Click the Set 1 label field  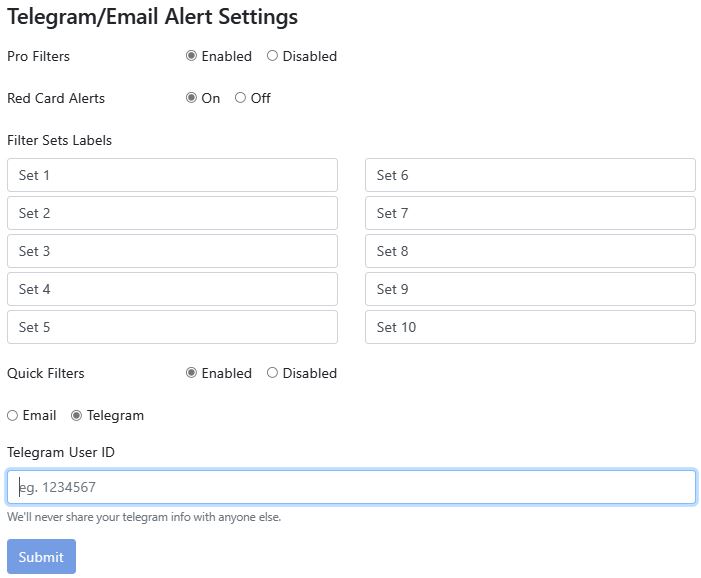[172, 175]
